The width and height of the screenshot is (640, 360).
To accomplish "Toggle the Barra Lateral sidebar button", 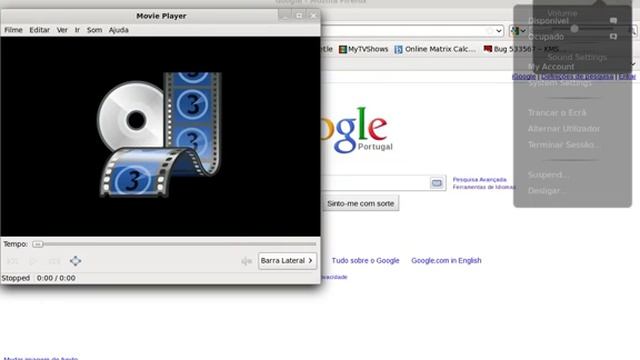I will tap(287, 261).
